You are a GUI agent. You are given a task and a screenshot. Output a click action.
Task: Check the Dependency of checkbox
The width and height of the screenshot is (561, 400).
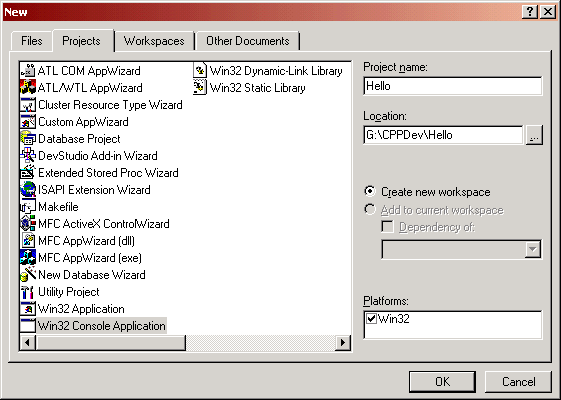(387, 226)
